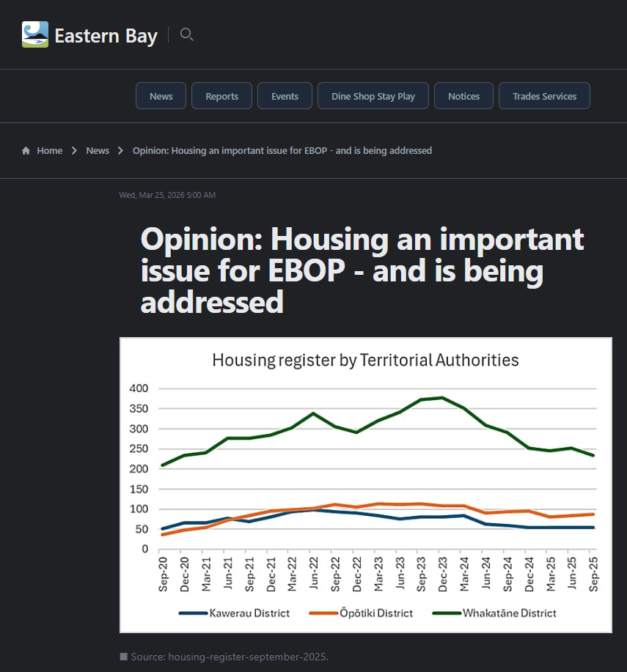Click the Sep-20 x-axis label
Viewport: 627px width, 672px height.
[163, 575]
